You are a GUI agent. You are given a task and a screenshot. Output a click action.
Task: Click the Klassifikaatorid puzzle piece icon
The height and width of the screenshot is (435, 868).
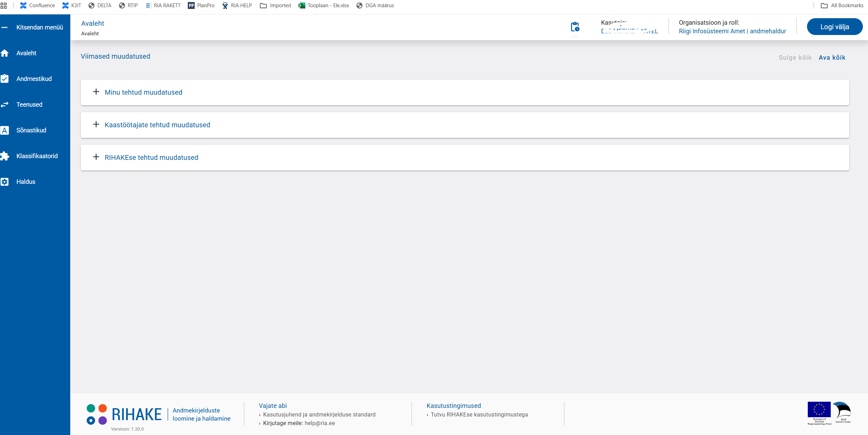click(x=4, y=156)
